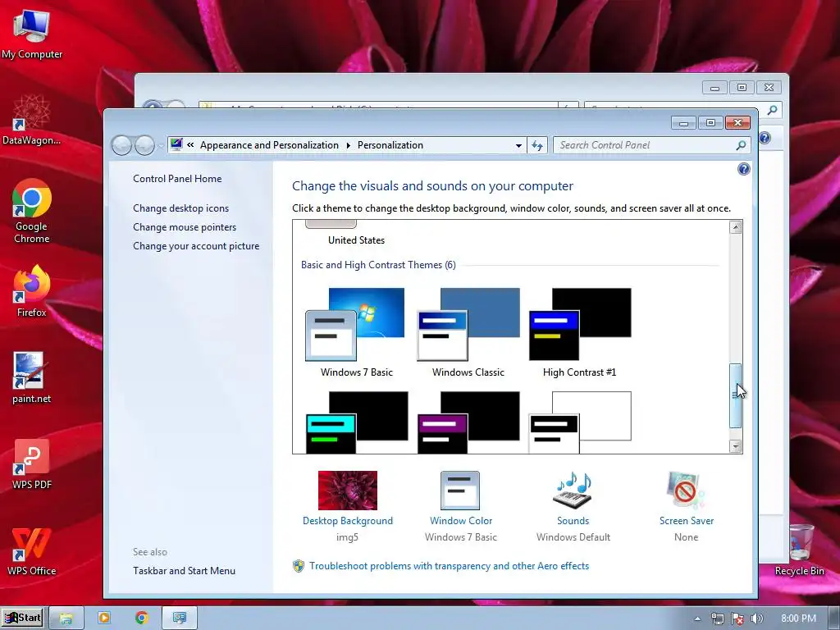Open the My Computer desktop icon

click(32, 34)
